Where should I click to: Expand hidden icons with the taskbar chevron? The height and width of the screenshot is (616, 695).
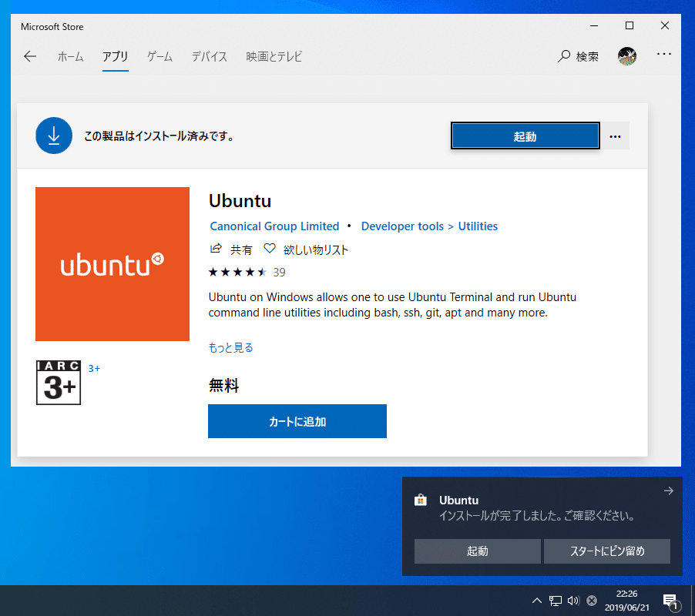(x=537, y=601)
